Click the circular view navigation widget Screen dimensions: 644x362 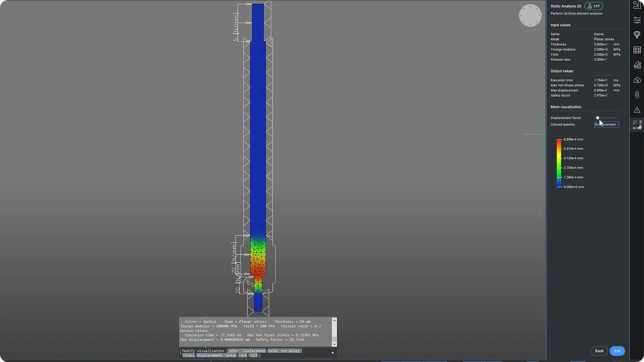(x=530, y=16)
